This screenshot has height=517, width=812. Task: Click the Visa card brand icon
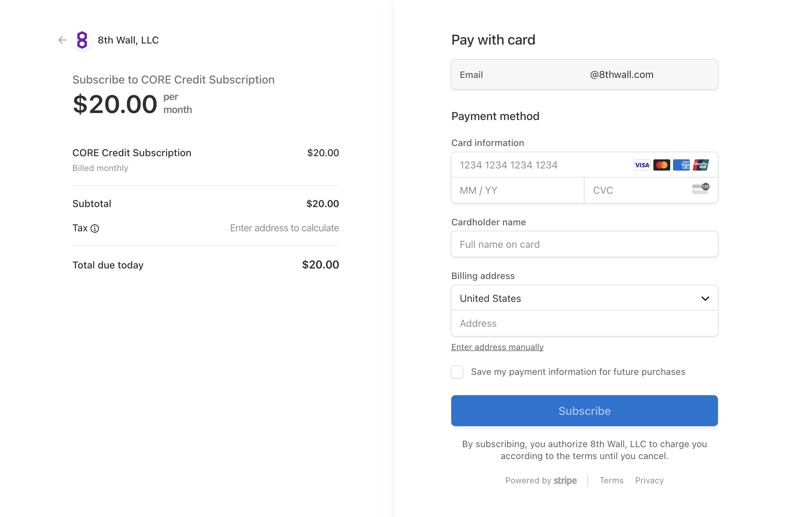click(642, 165)
